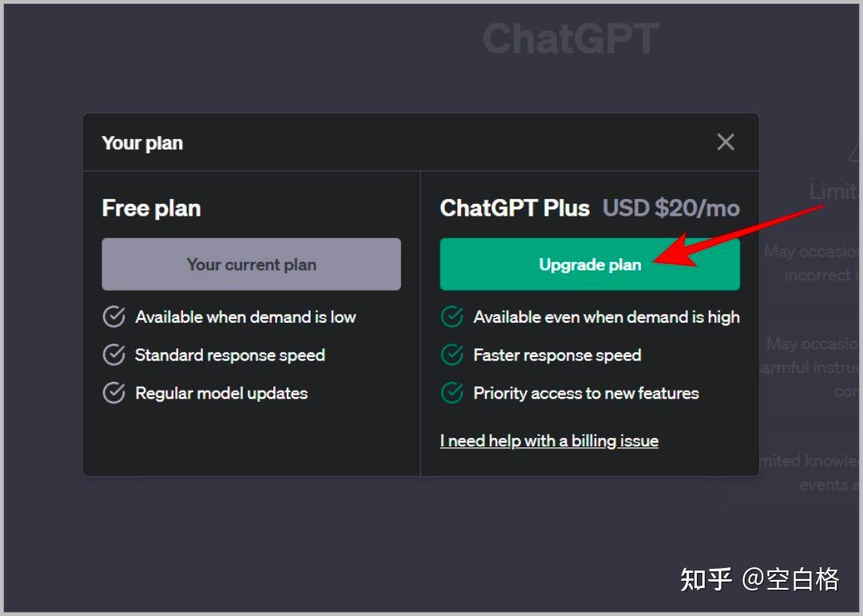Click the Free plan heading
863x616 pixels.
click(151, 209)
